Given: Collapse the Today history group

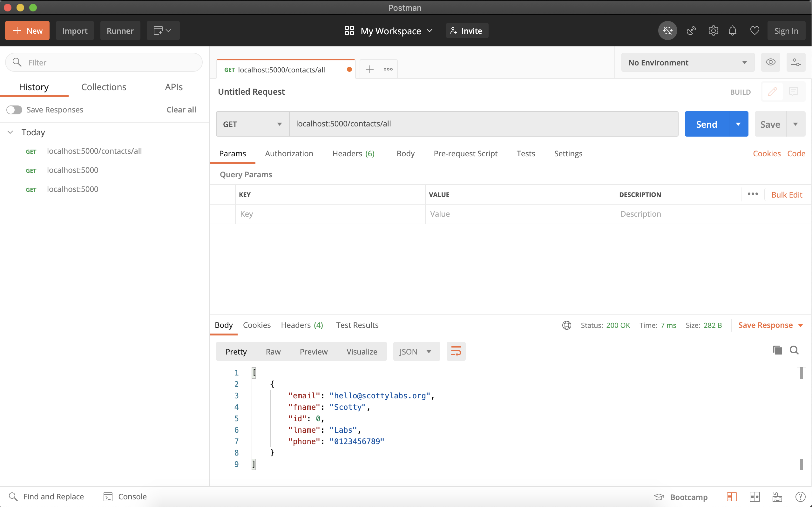Looking at the screenshot, I should pos(10,132).
